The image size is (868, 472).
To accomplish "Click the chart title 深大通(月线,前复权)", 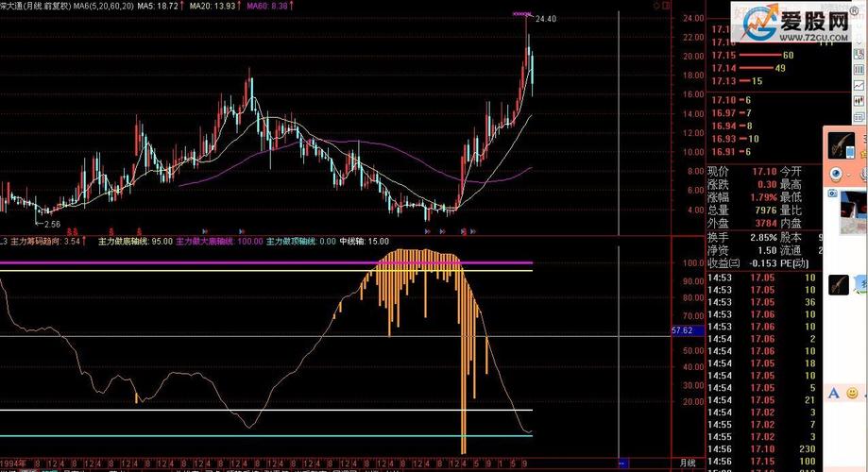I will (x=36, y=6).
